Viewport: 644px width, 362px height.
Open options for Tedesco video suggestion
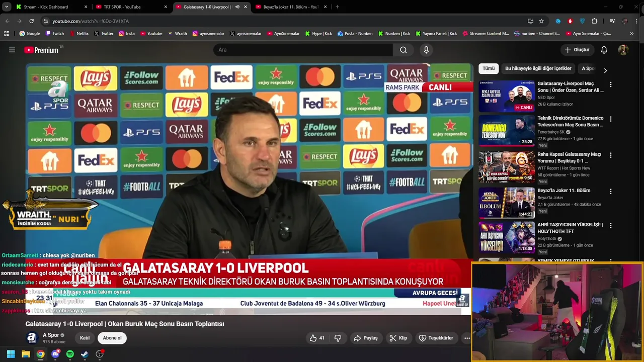click(610, 119)
